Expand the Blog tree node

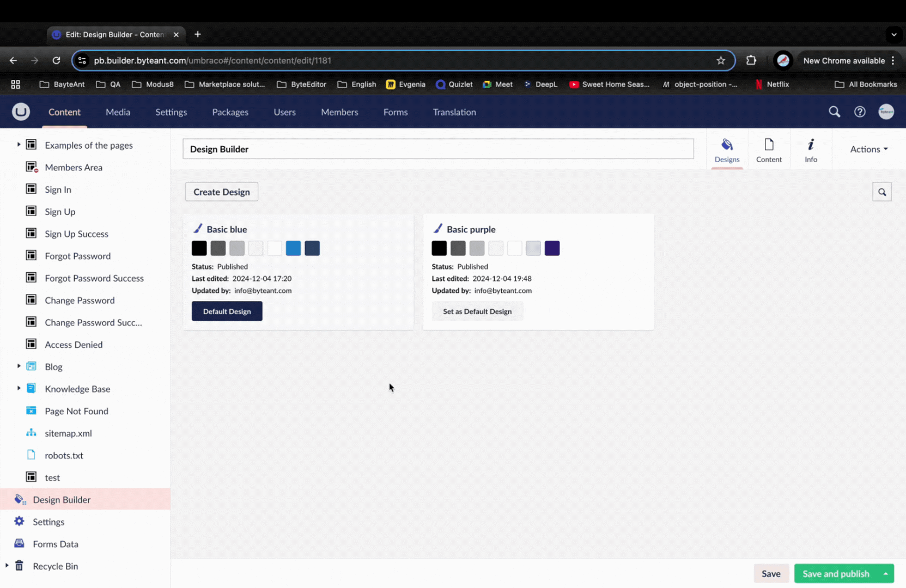pyautogui.click(x=19, y=366)
